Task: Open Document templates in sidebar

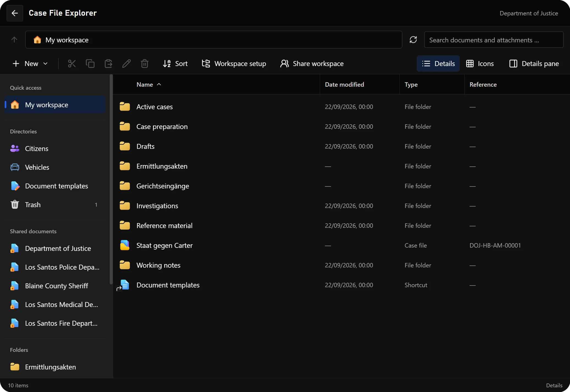Action: 55,186
